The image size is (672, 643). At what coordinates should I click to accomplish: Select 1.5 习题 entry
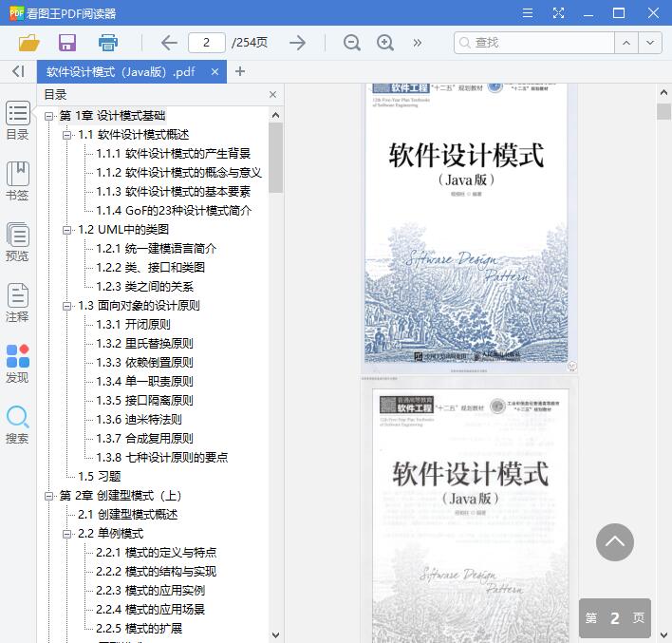coord(100,476)
